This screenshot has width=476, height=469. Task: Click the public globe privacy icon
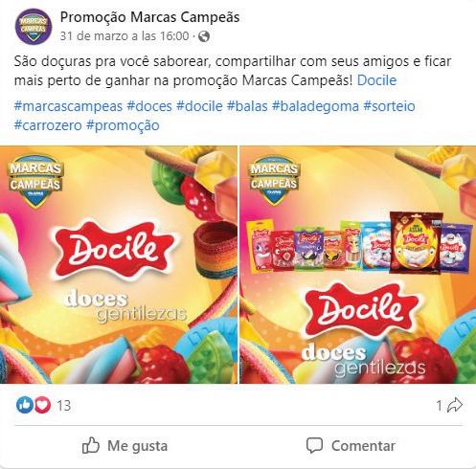204,36
